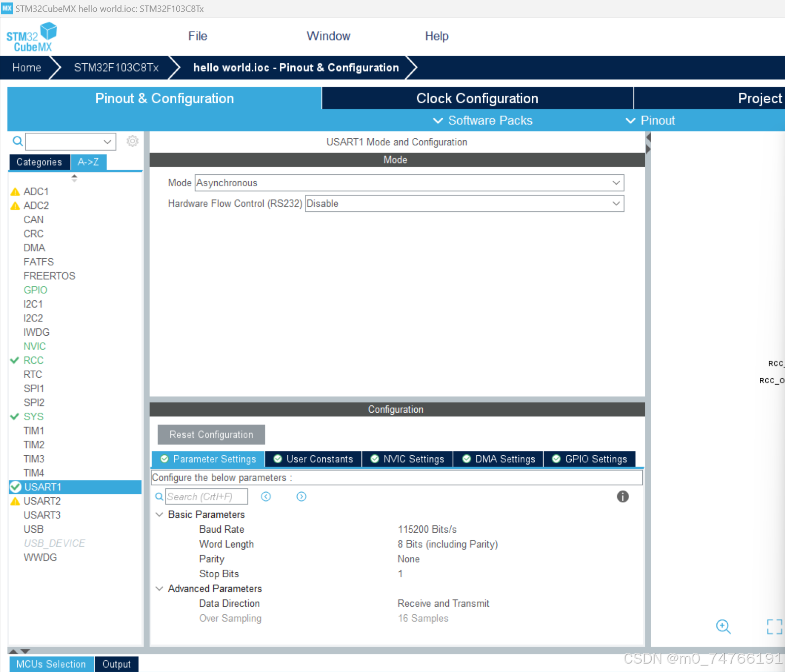Expand the Pinout dropdown menu

tap(650, 120)
